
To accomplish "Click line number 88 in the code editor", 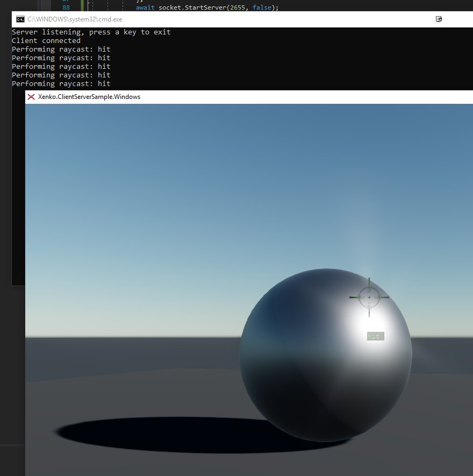I will 65,8.
